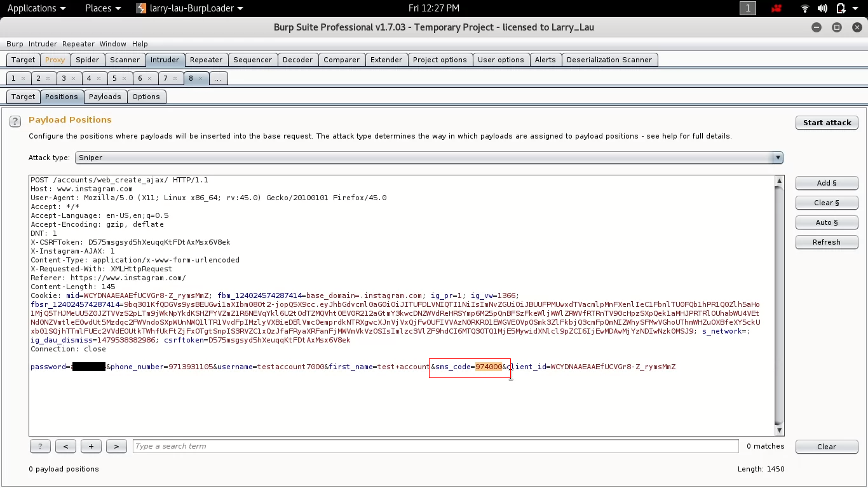Open the Intruder sub-tab Target
This screenshot has height=488, width=868.
(x=24, y=97)
